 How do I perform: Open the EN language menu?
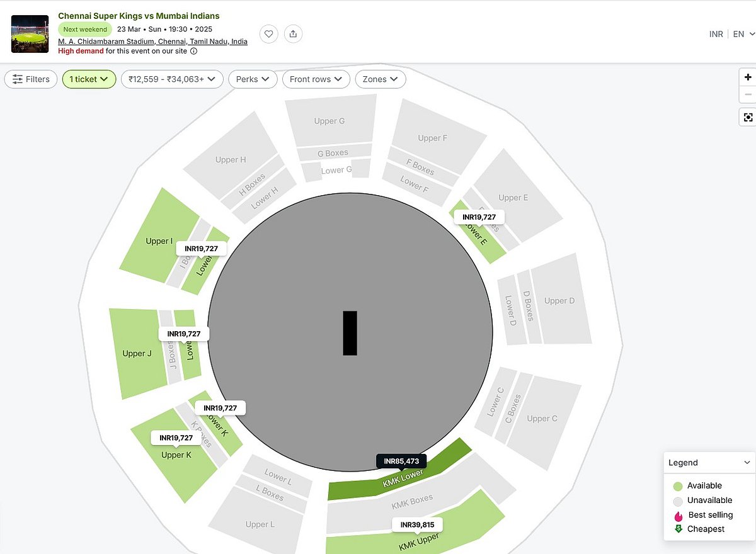coord(742,34)
